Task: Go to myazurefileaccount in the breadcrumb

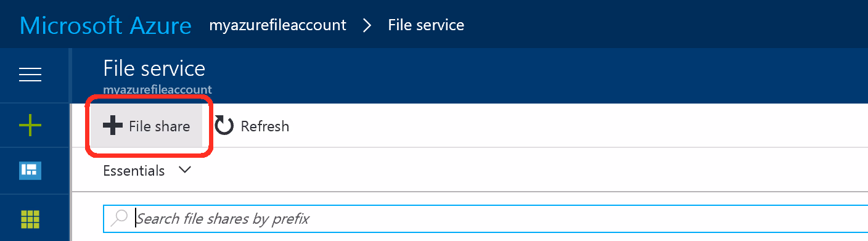Action: [x=278, y=25]
